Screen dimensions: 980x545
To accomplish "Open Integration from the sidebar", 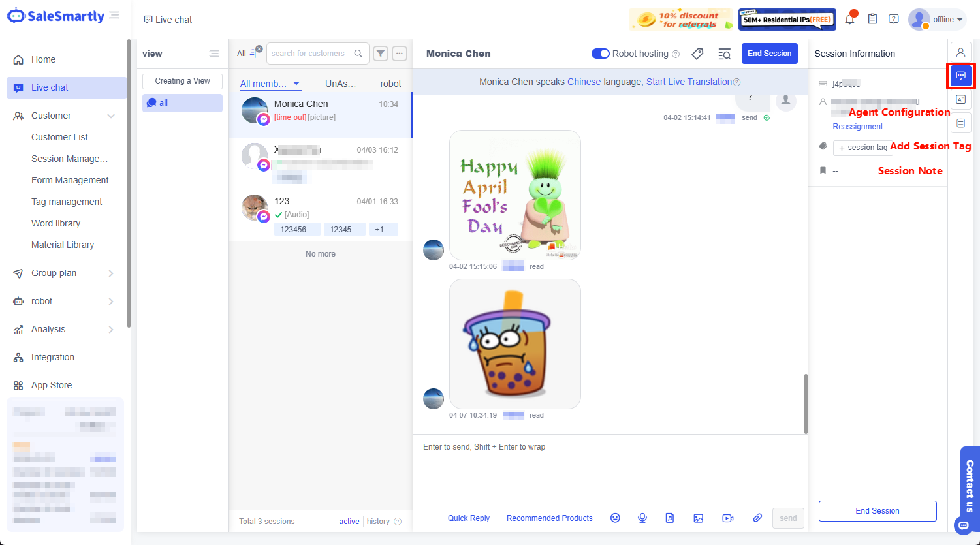I will click(53, 357).
